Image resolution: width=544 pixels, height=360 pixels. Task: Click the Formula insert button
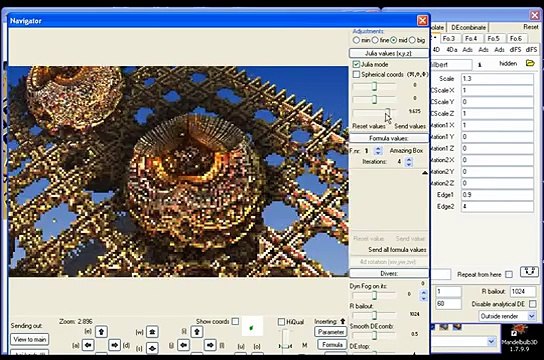point(332,344)
